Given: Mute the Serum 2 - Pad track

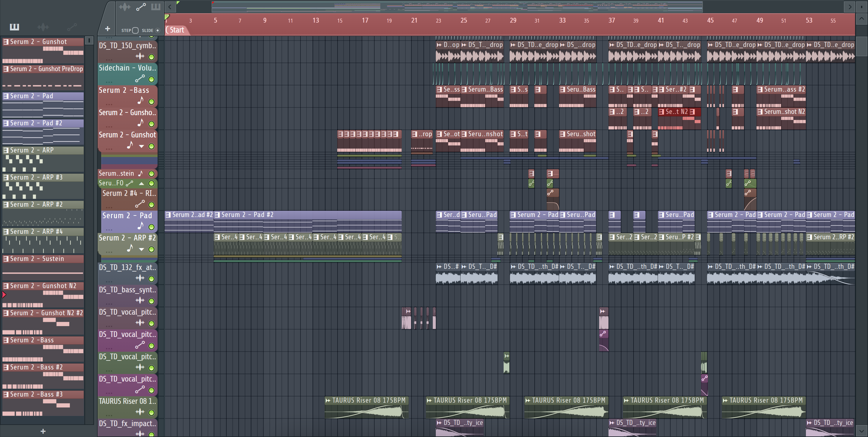Looking at the screenshot, I should point(152,227).
